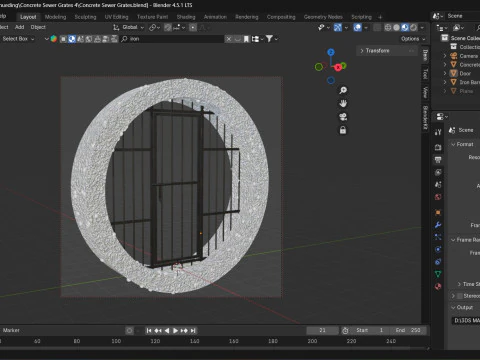Switch to the Shading workspace tab
Image resolution: width=480 pixels, height=360 pixels.
[x=186, y=17]
